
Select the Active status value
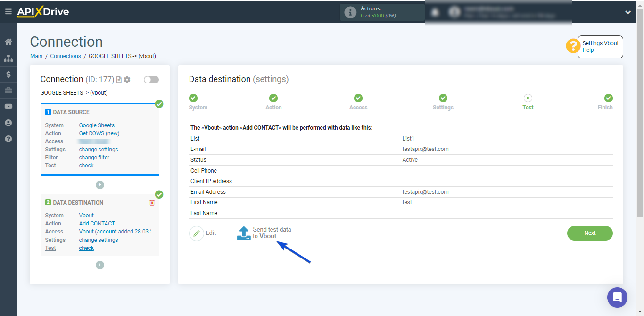[410, 160]
